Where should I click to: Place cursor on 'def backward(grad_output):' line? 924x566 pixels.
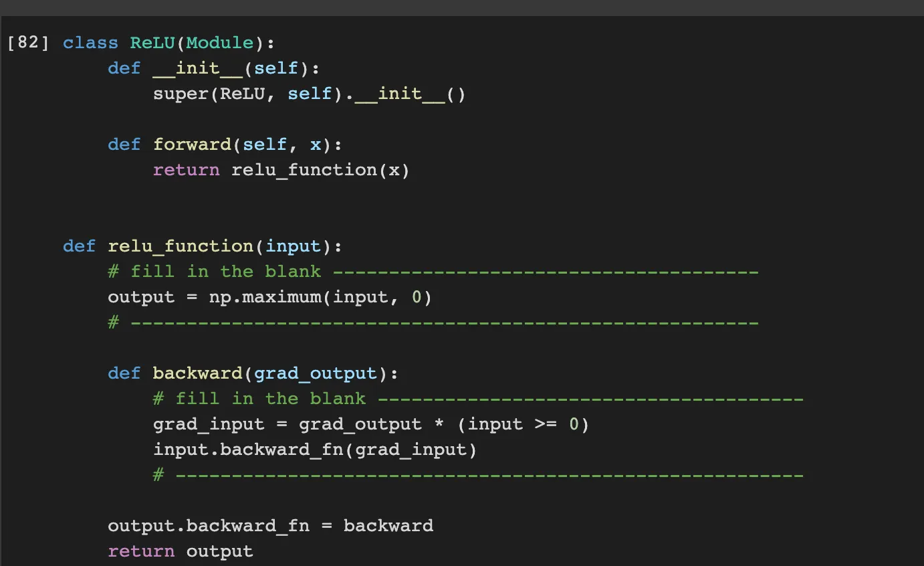(x=253, y=373)
